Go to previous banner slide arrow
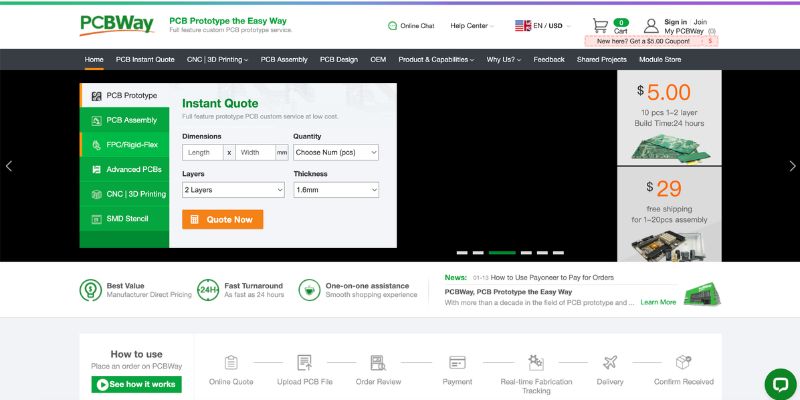The image size is (800, 400). point(9,166)
